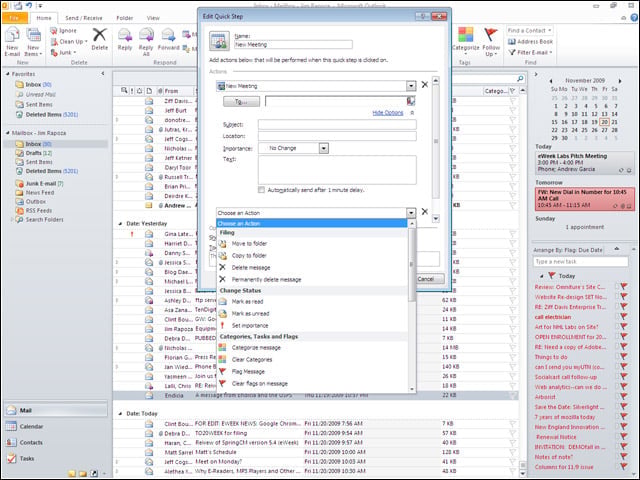This screenshot has height=480, width=640.
Task: Click the Location input field
Action: 337,136
